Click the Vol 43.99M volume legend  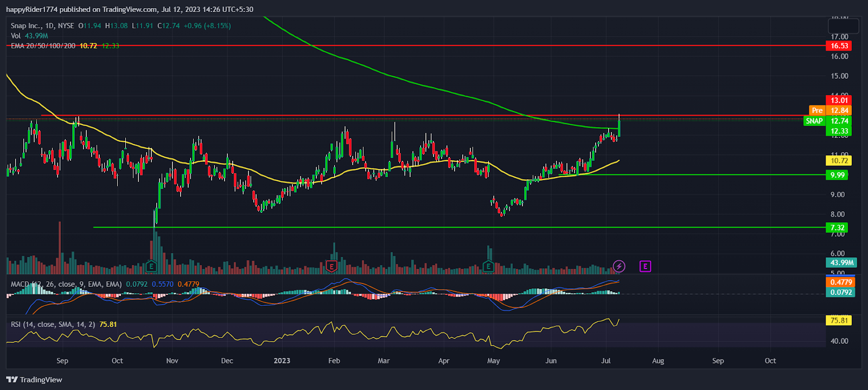coord(29,36)
